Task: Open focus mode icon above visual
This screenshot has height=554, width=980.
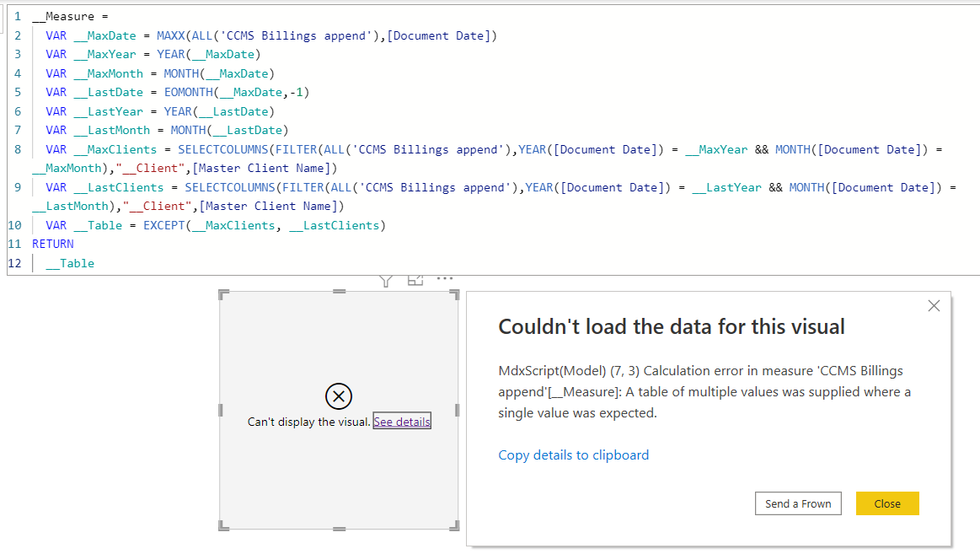Action: coord(415,280)
